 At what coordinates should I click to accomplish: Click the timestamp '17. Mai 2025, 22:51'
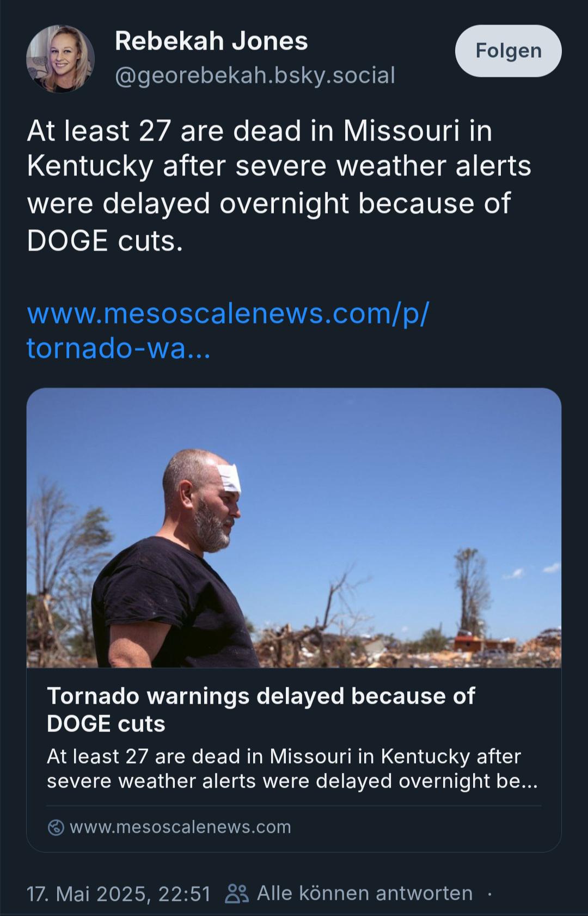tap(118, 894)
